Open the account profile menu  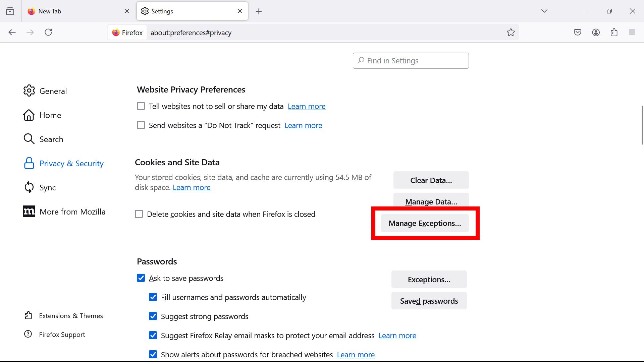(x=596, y=32)
